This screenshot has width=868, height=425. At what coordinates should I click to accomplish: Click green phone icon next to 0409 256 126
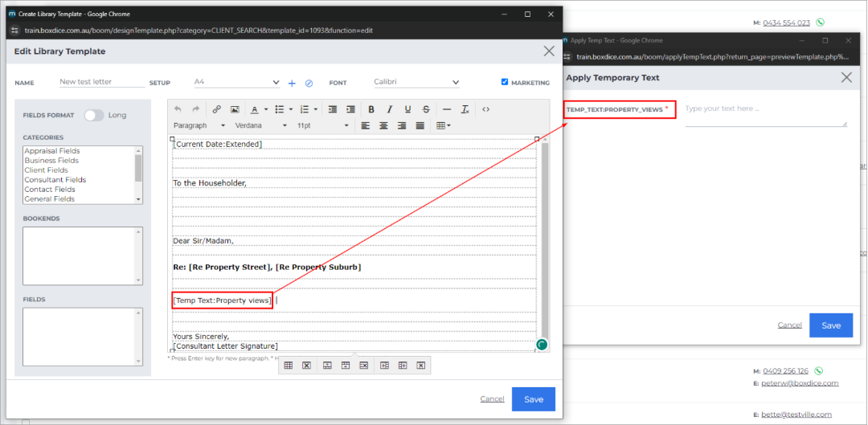819,370
